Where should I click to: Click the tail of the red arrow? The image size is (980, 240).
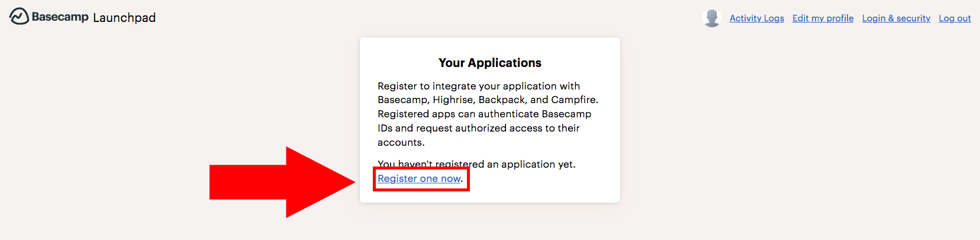pyautogui.click(x=248, y=182)
